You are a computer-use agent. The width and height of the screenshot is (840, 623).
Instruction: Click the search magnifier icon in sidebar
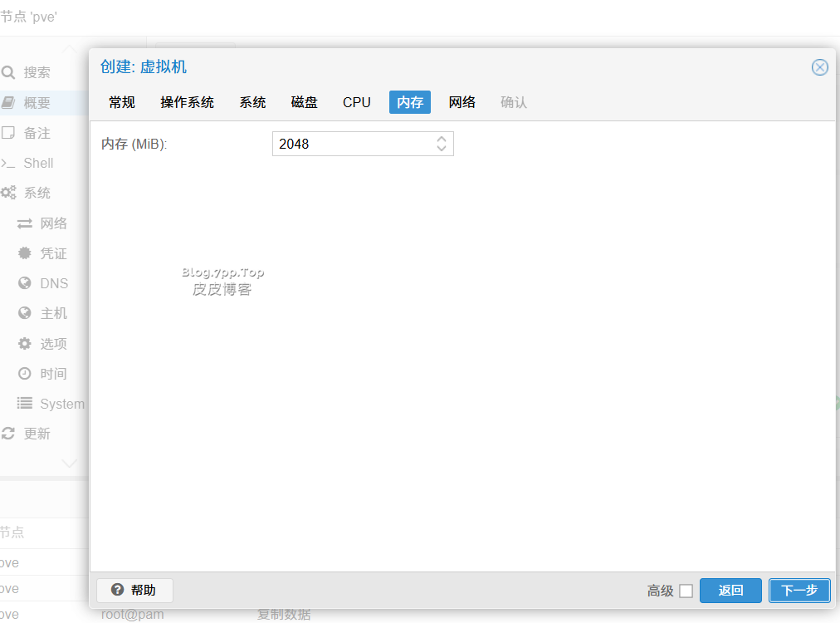point(8,72)
